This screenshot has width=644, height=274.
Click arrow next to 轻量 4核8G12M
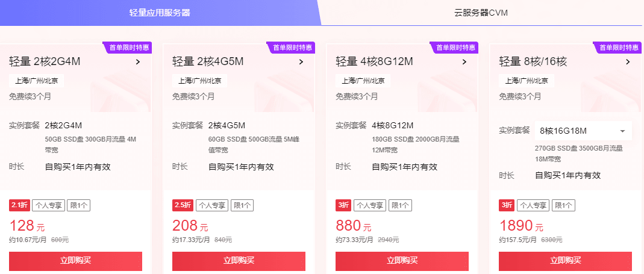(x=464, y=61)
